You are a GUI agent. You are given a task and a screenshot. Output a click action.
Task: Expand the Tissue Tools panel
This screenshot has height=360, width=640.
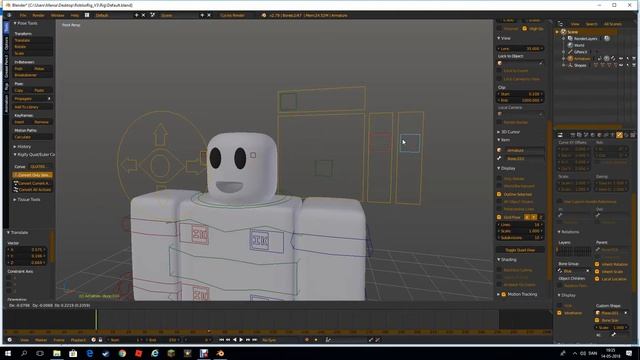click(x=15, y=199)
